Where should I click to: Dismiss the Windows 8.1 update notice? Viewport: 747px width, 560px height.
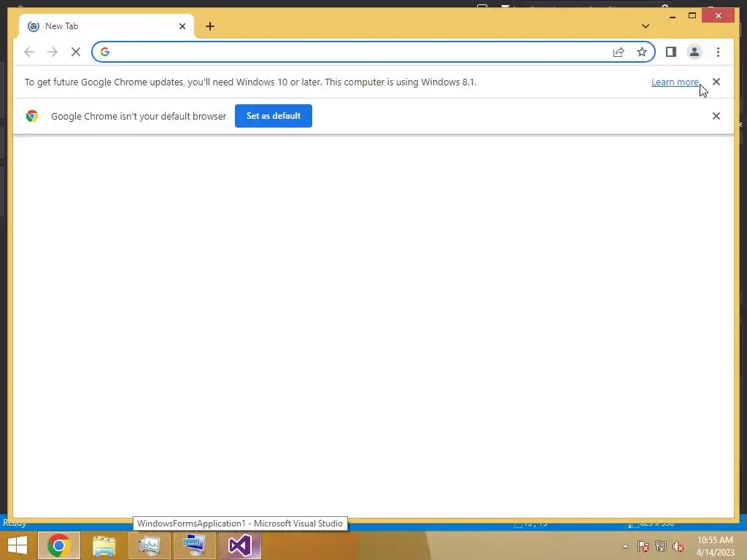[716, 82]
